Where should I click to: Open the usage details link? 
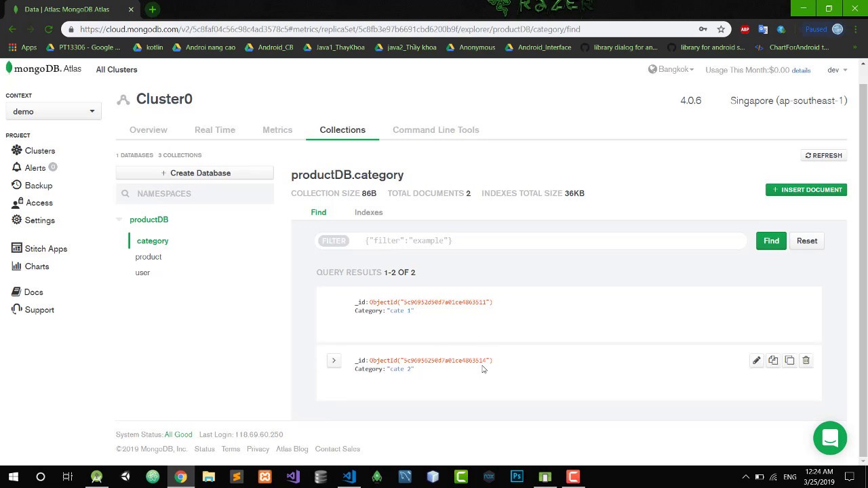click(801, 70)
